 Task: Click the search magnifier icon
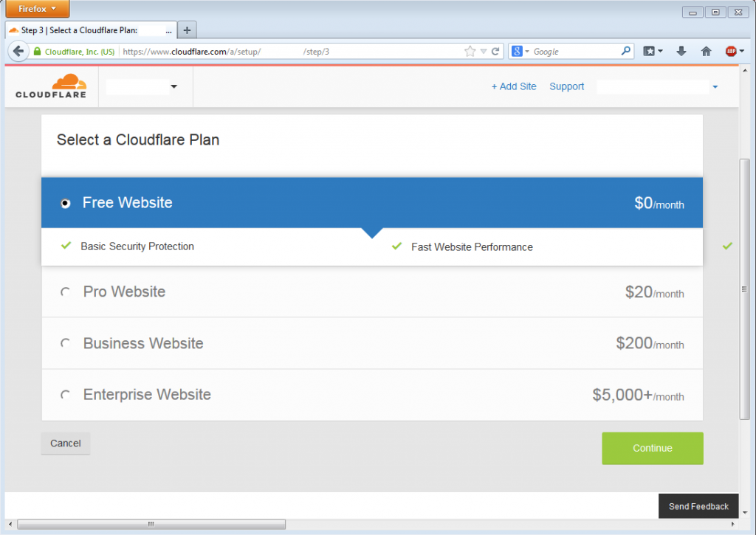[626, 52]
